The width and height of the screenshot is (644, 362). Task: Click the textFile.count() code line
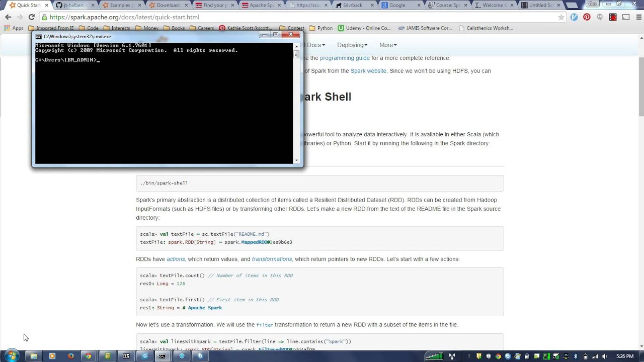(x=216, y=276)
